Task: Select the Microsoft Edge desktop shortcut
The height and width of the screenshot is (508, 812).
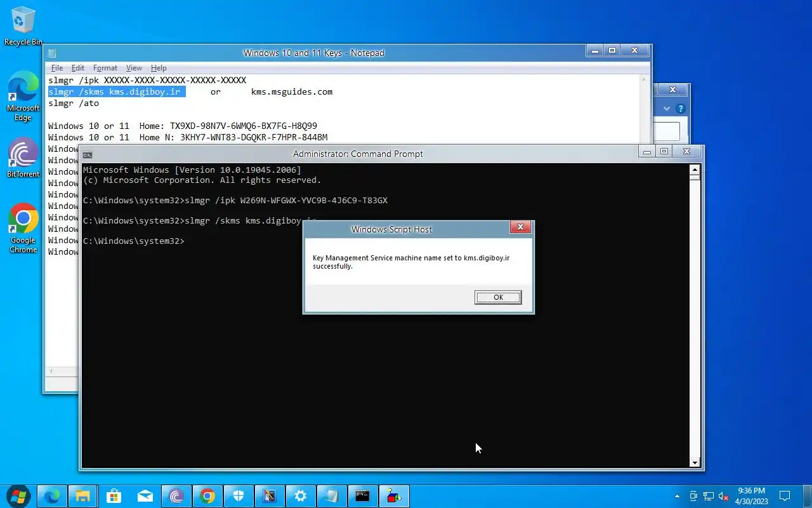Action: (x=23, y=96)
